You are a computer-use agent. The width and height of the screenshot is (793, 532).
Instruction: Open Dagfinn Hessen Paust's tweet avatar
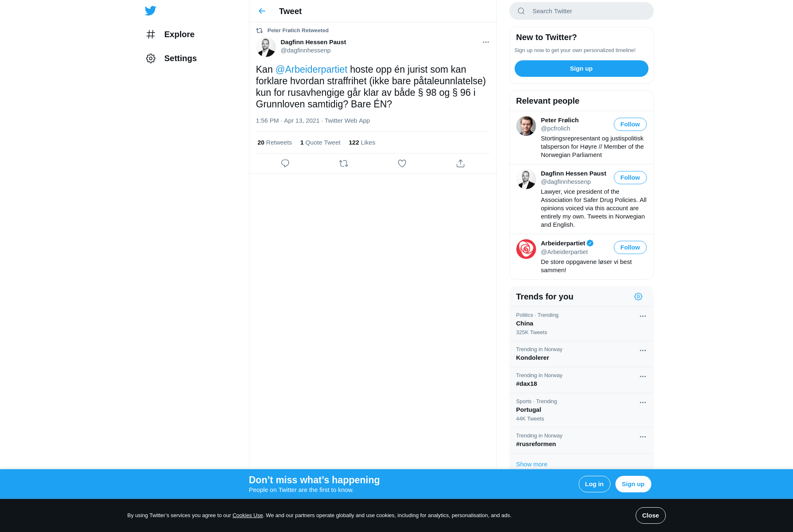(x=266, y=47)
